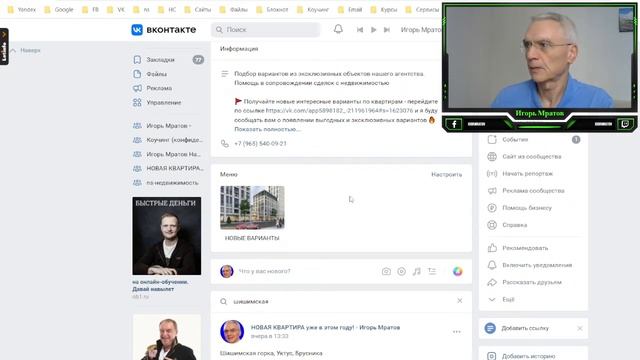640x360 pixels.
Task: Click Добавить ссылку
Action: click(x=525, y=328)
